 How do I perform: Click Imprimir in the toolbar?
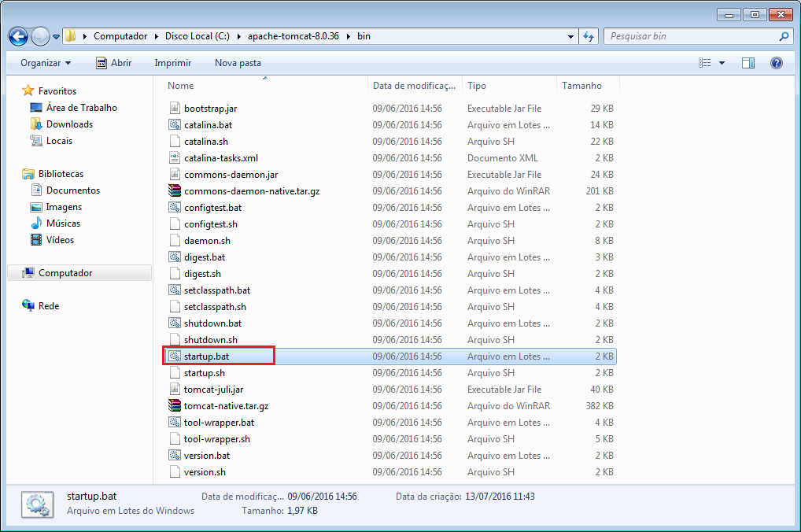click(172, 63)
